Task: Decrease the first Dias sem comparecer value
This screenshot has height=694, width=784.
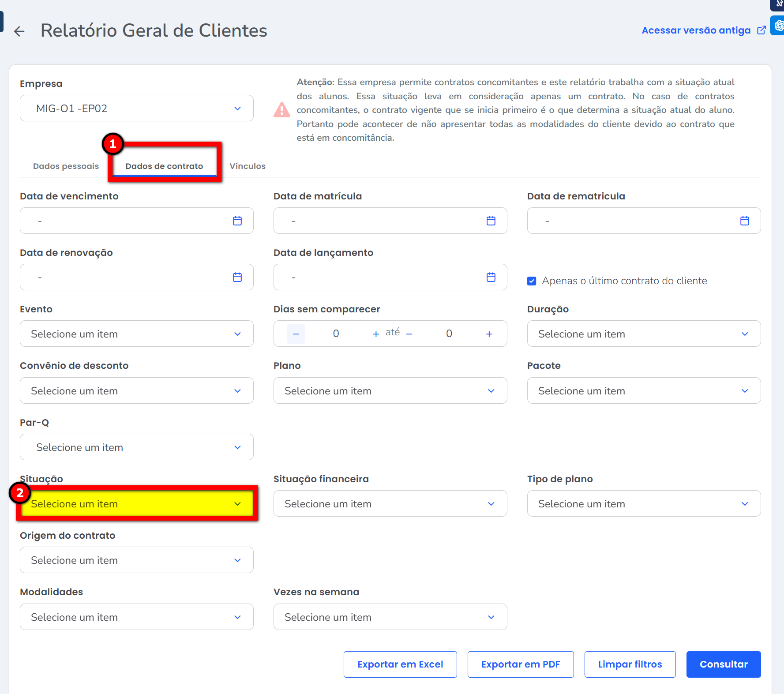Action: pyautogui.click(x=296, y=334)
